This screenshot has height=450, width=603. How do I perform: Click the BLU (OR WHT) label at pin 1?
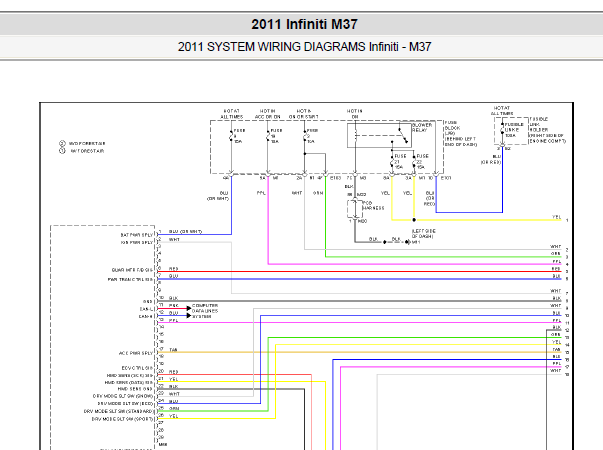tap(185, 231)
